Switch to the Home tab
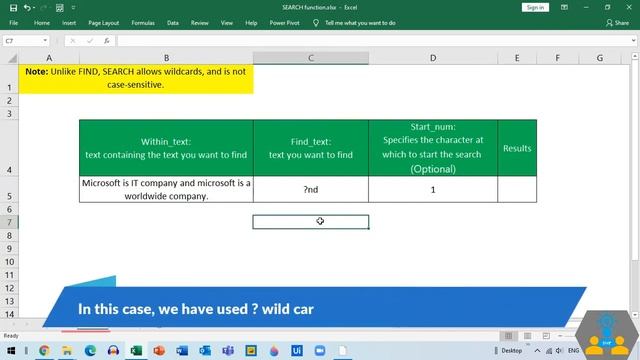Screen dimensions: 640x360 point(42,23)
